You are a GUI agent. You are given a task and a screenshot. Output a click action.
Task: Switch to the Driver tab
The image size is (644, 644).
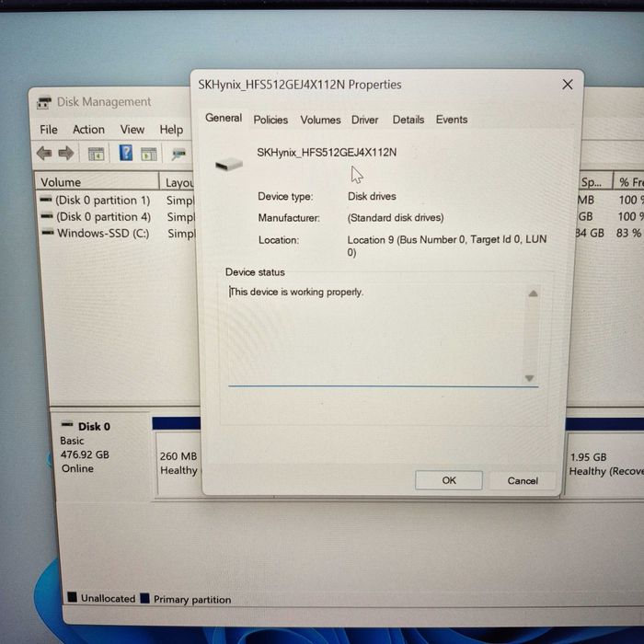point(364,120)
